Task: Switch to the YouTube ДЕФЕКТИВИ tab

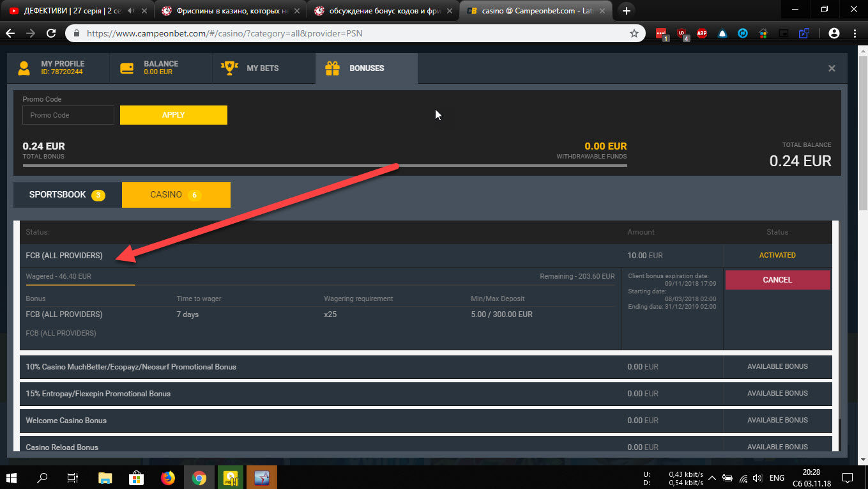Action: (78, 11)
